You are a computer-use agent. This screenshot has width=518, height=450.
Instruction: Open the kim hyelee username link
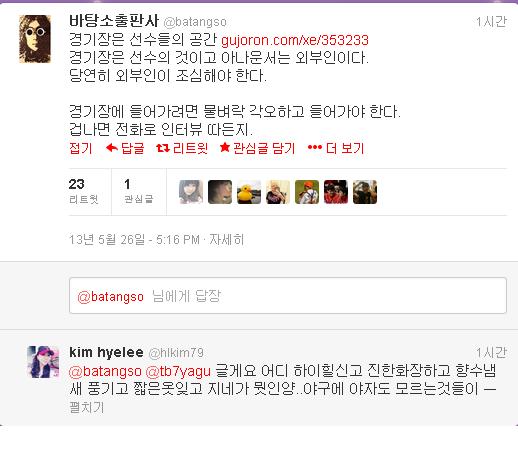tap(106, 352)
